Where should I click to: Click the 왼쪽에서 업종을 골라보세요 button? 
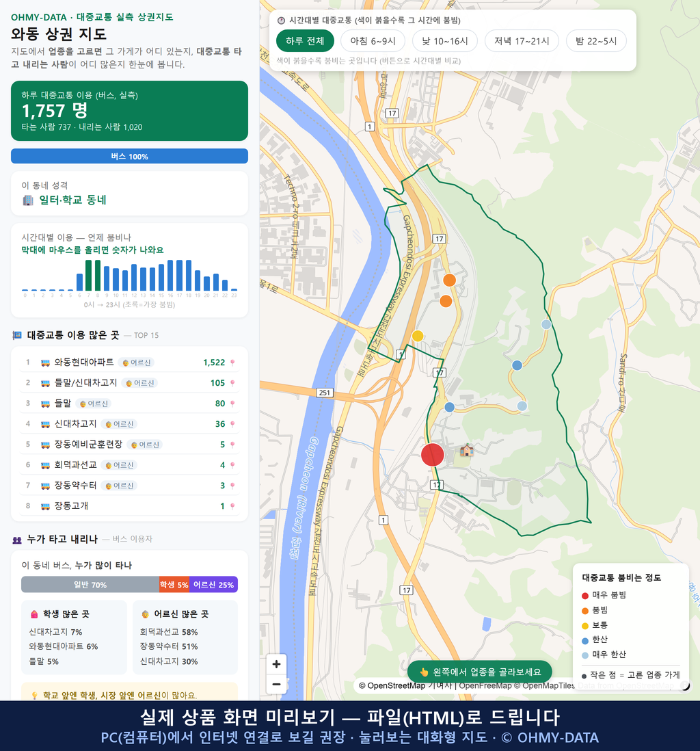tap(480, 672)
